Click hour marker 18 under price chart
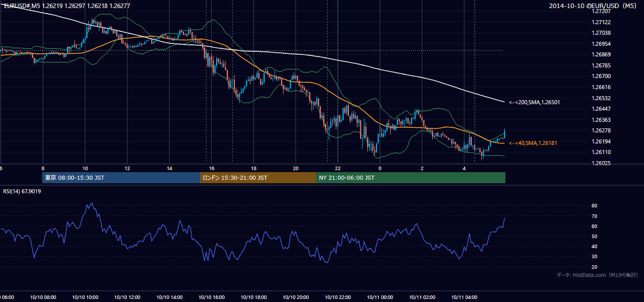This screenshot has width=644, height=302. [253, 168]
